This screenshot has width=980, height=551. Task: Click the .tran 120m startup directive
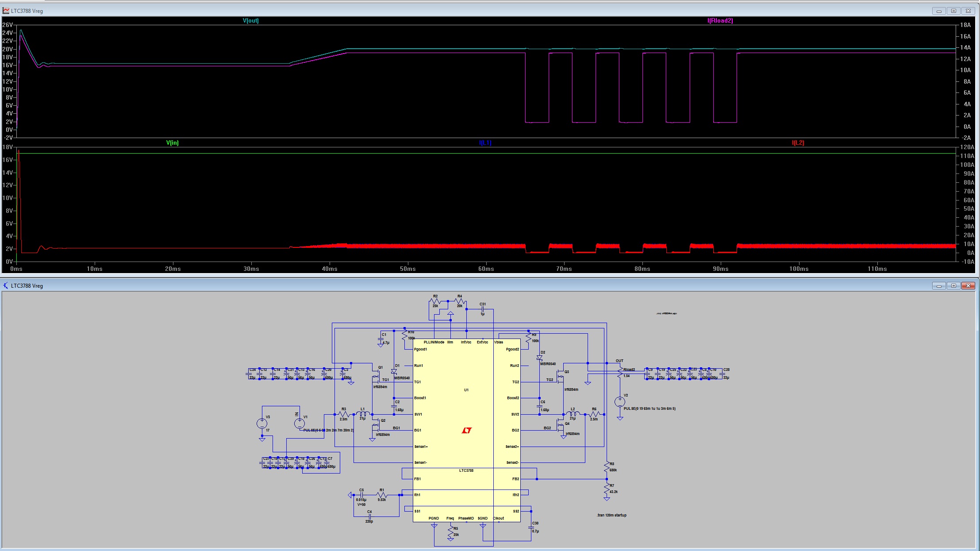611,515
